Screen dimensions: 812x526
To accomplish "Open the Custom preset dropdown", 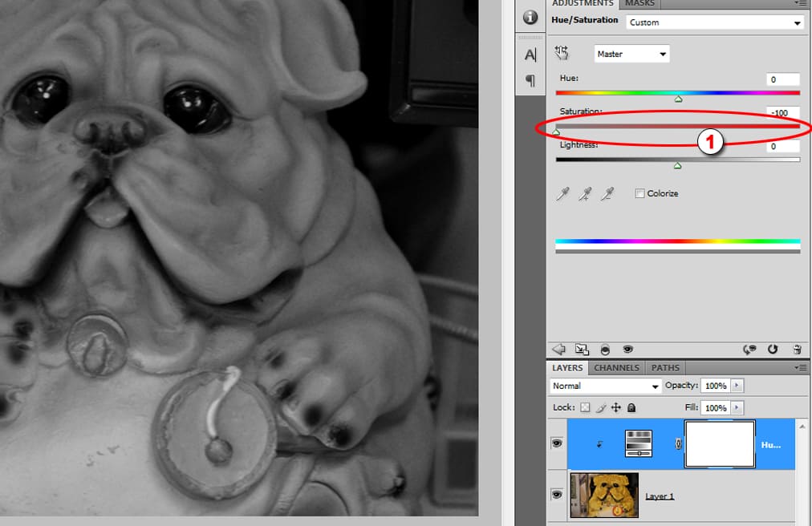I will [714, 22].
